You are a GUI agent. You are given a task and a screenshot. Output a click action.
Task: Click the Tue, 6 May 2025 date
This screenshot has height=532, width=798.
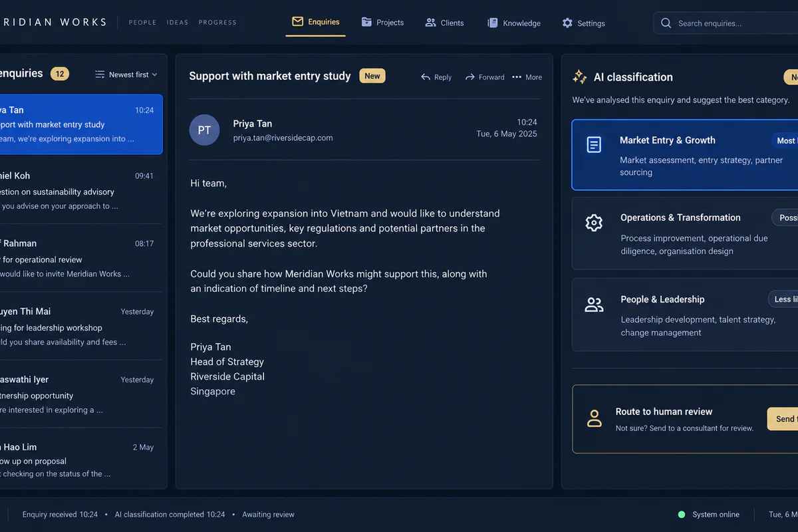(507, 134)
